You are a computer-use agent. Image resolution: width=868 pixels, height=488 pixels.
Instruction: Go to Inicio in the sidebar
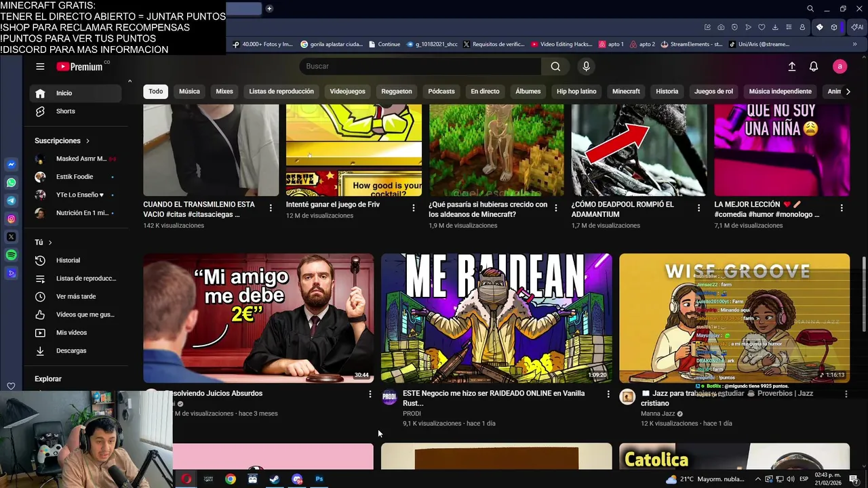[75, 94]
